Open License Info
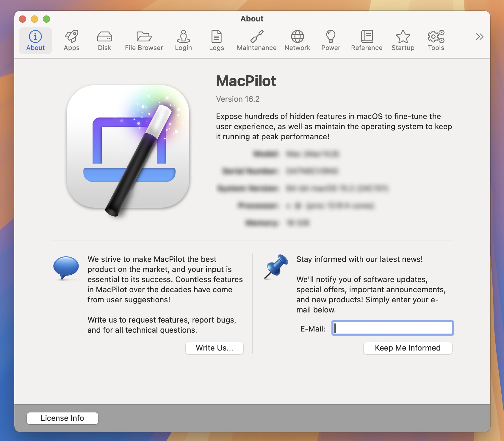Image resolution: width=504 pixels, height=441 pixels. (x=62, y=418)
